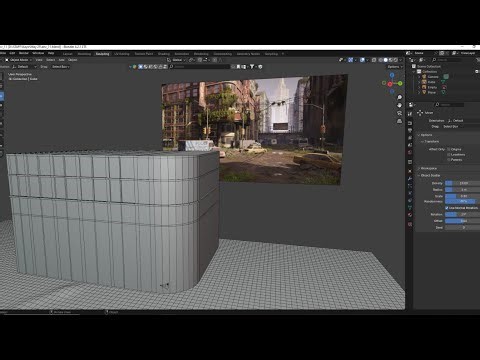
Task: Expand the Workspace panel
Action: point(428,169)
